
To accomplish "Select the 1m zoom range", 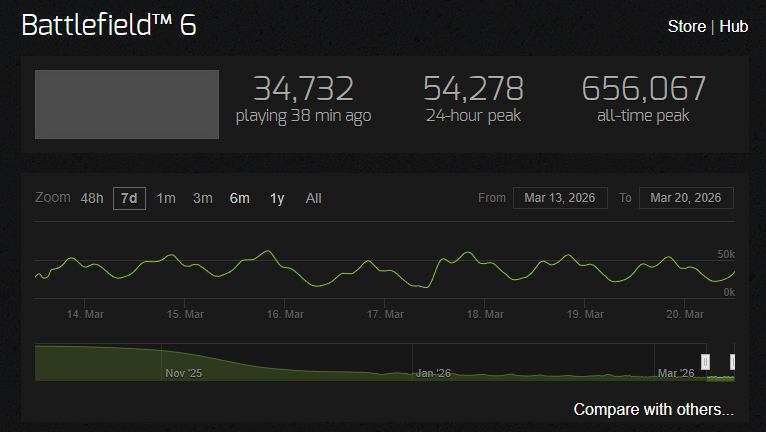I will coord(166,198).
